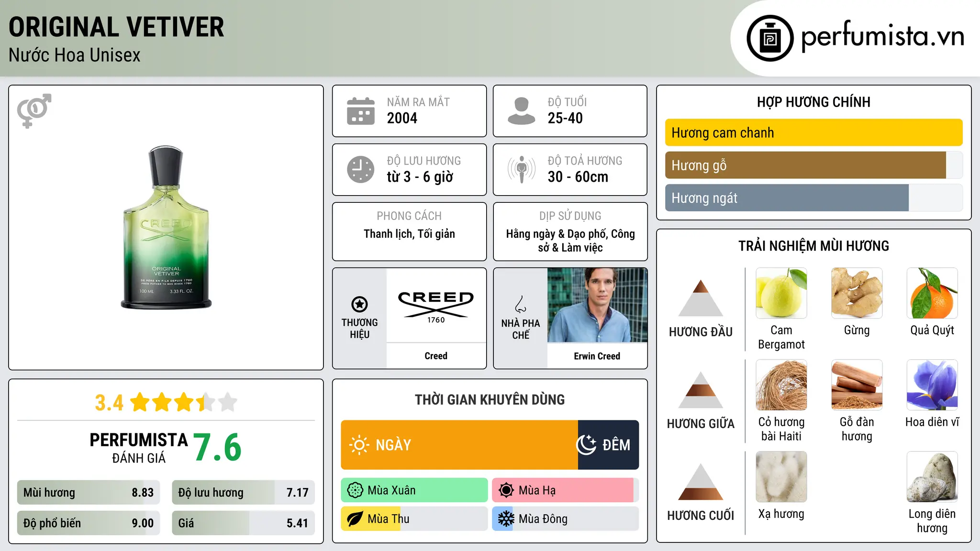Click the HƯƠNG GIỮA middle notes label

(x=701, y=424)
